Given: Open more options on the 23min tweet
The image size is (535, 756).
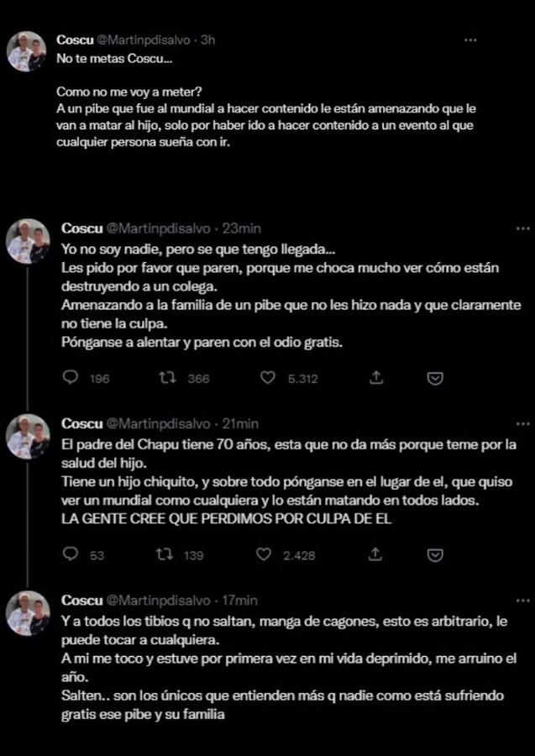Looking at the screenshot, I should pos(523,228).
